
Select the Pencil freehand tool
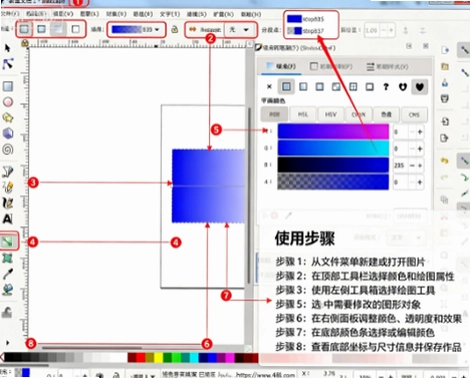(8, 187)
